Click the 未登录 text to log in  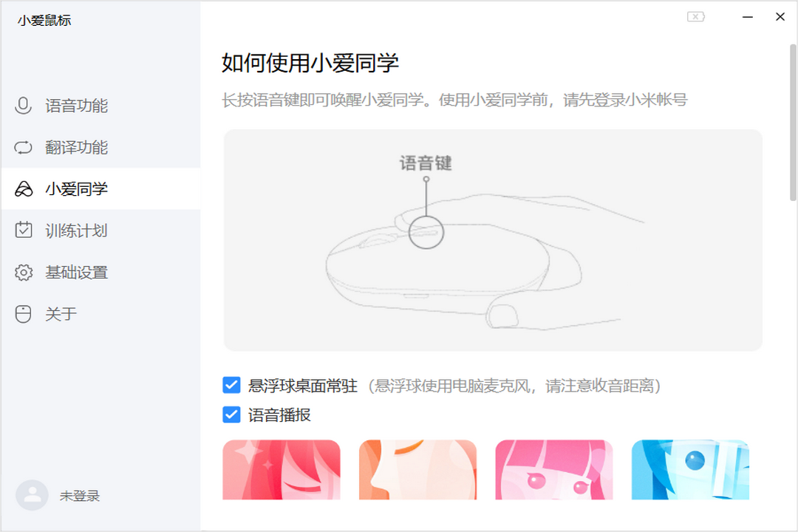tap(80, 496)
